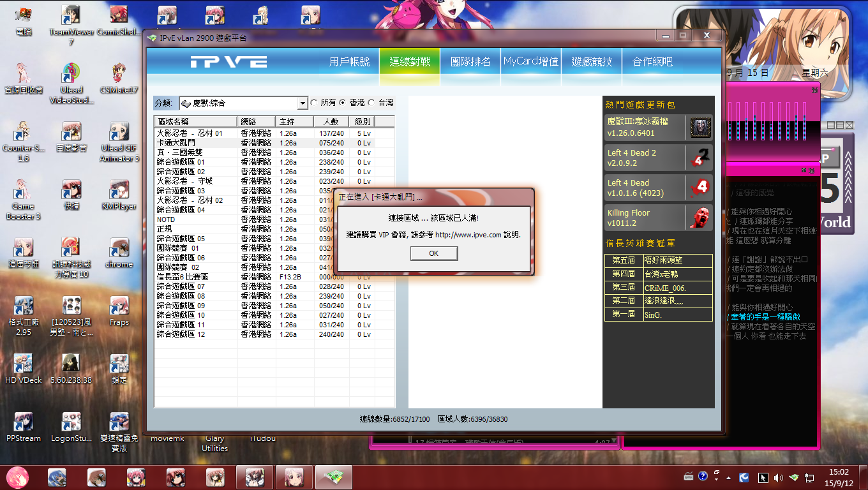The image size is (868, 490).
Task: Click the Killing Floor game icon
Action: click(x=700, y=218)
